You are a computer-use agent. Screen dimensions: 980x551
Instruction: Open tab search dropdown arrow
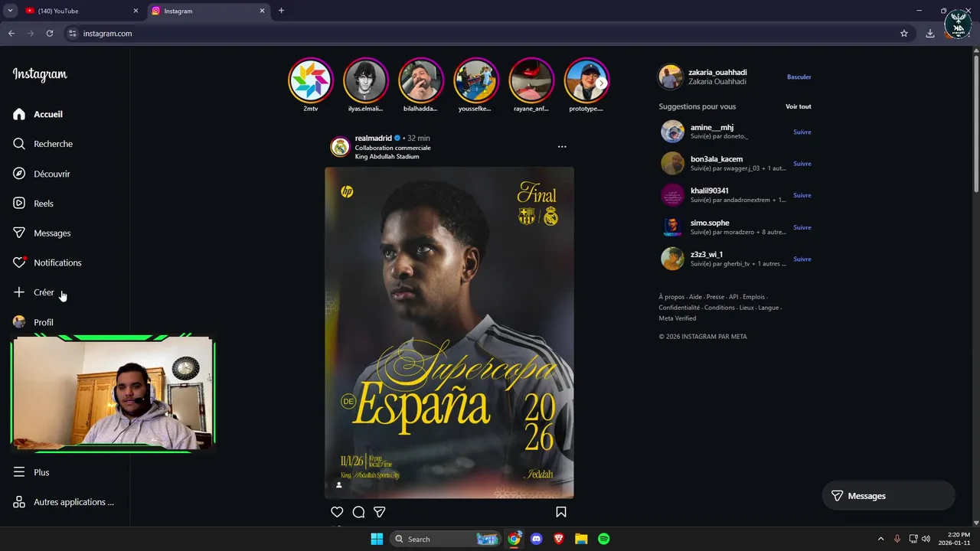(x=10, y=11)
